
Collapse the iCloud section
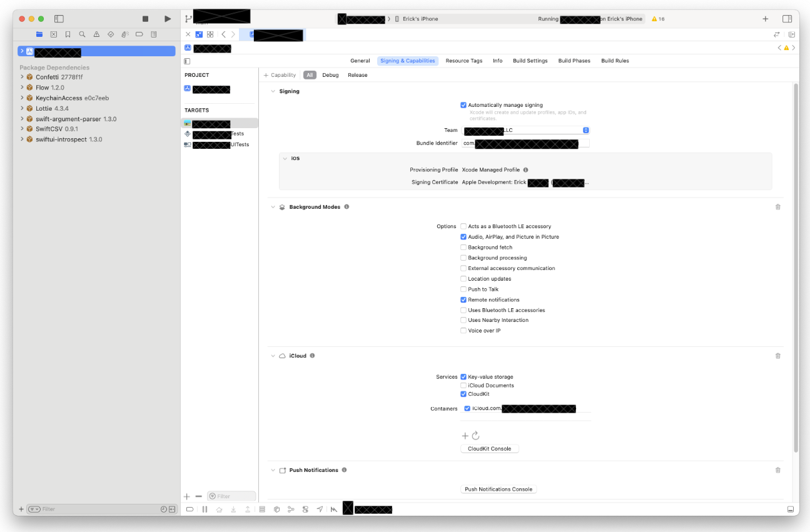click(x=273, y=356)
